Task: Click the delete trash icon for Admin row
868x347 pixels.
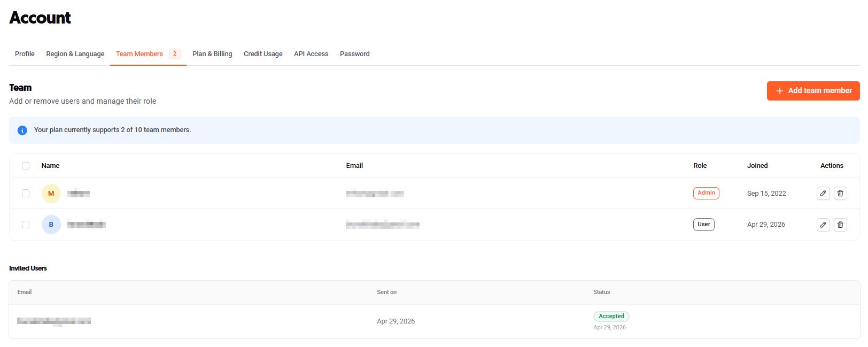Action: pos(840,194)
